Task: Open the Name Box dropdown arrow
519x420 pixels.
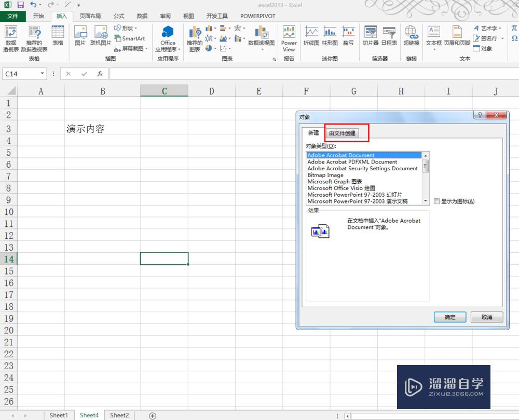Action: click(x=43, y=73)
